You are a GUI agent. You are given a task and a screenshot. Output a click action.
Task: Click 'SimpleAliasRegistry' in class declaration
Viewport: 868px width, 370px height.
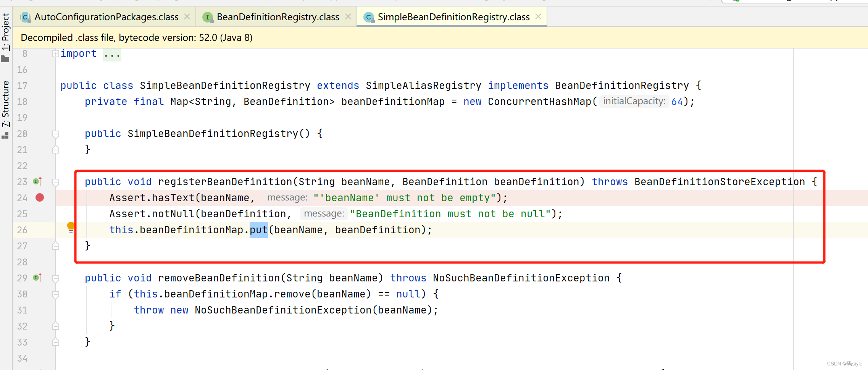coord(423,86)
